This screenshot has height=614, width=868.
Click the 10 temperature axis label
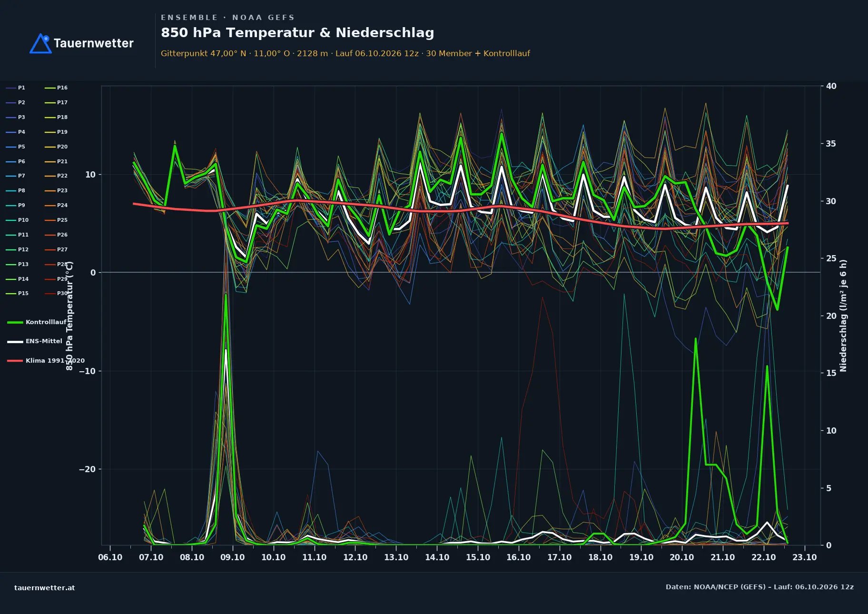90,175
